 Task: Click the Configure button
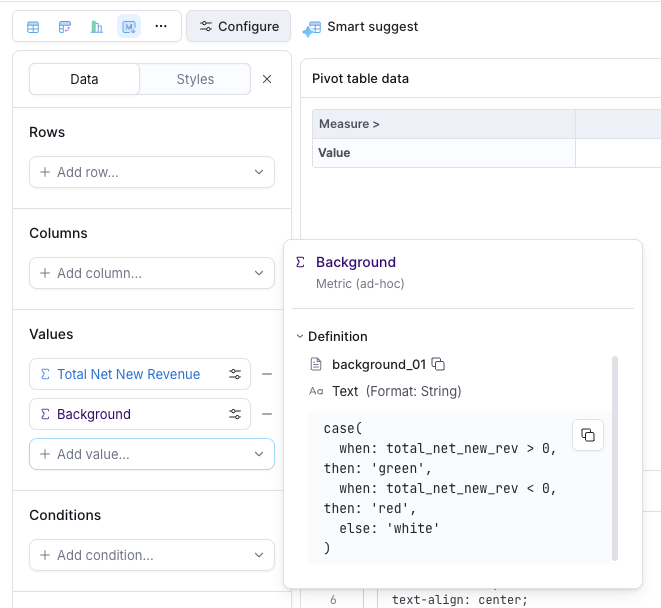(x=239, y=27)
